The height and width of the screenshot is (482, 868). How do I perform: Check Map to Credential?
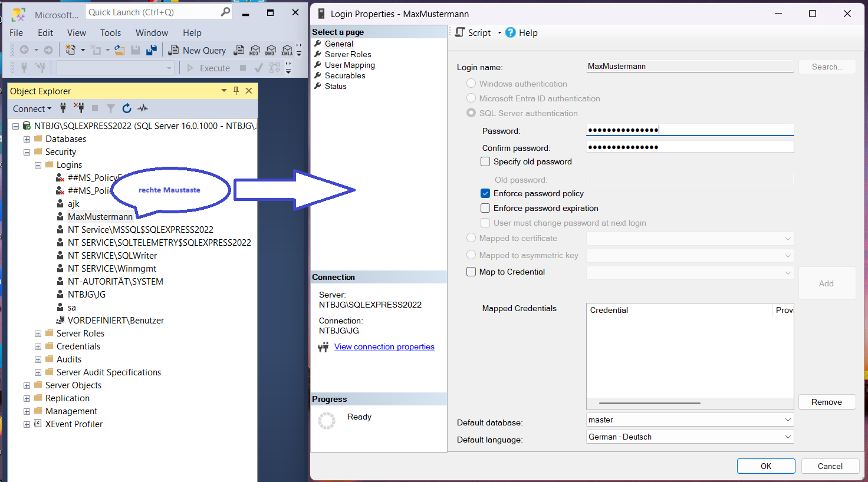coord(471,272)
